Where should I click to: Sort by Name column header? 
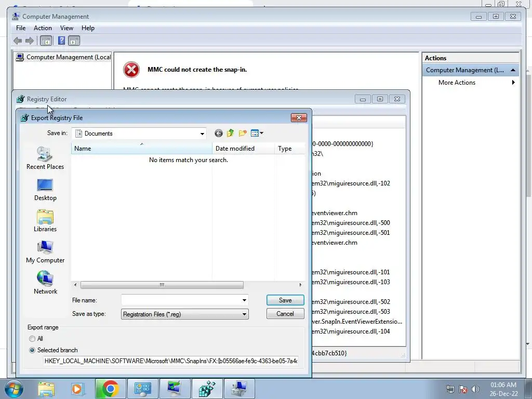[141, 149]
